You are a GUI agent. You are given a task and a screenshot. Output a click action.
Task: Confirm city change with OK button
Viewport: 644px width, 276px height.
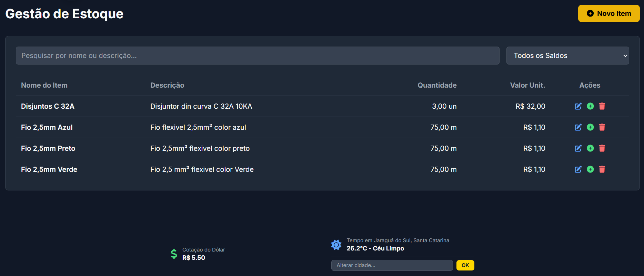(465, 265)
